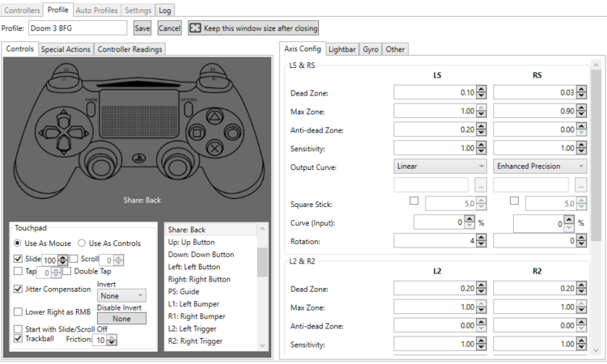This screenshot has width=607, height=364.
Task: Click the Profile name field containing Doom 3 BFG
Action: (78, 28)
